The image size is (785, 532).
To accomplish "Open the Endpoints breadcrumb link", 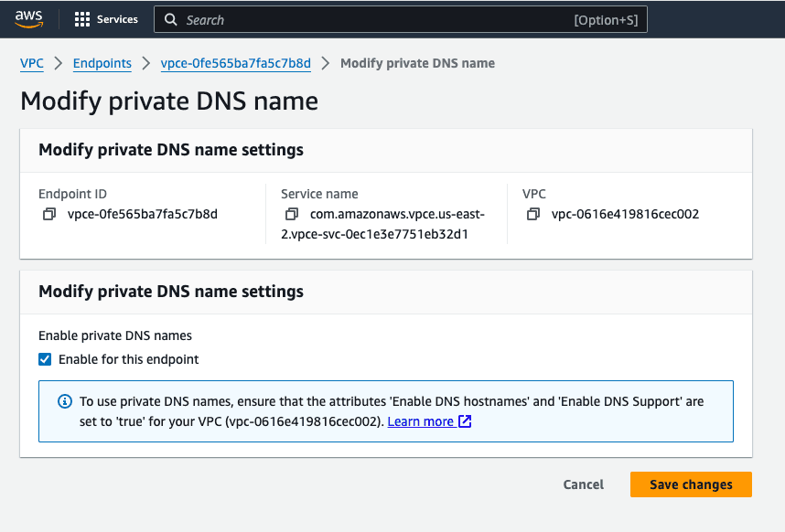I will 102,64.
